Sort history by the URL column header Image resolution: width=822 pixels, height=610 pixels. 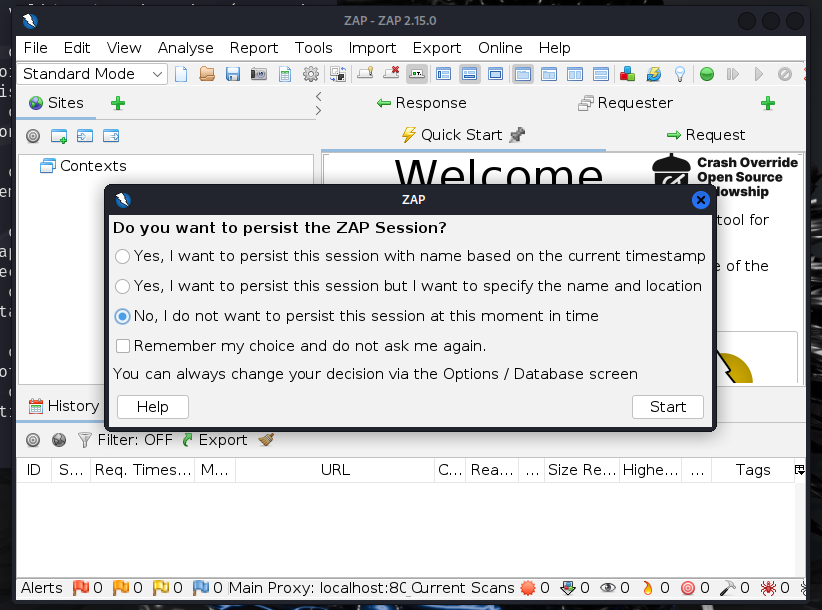click(335, 470)
